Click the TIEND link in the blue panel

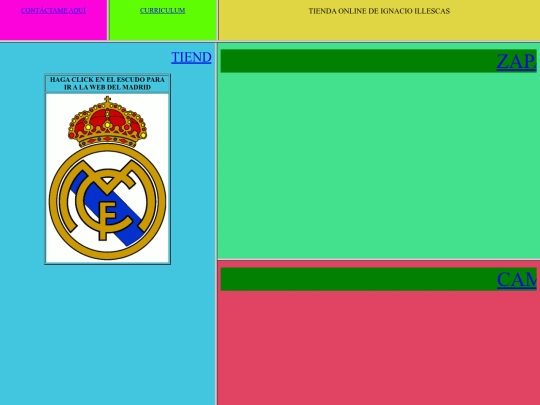click(191, 57)
